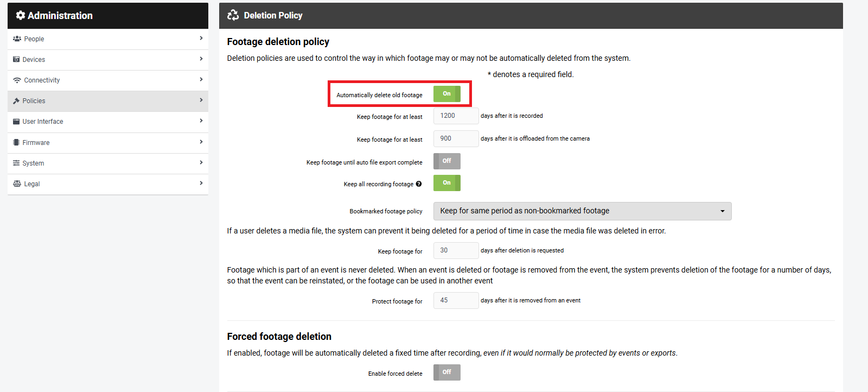Image resolution: width=868 pixels, height=392 pixels.
Task: Expand the Connectivity section chevron
Action: (x=201, y=79)
